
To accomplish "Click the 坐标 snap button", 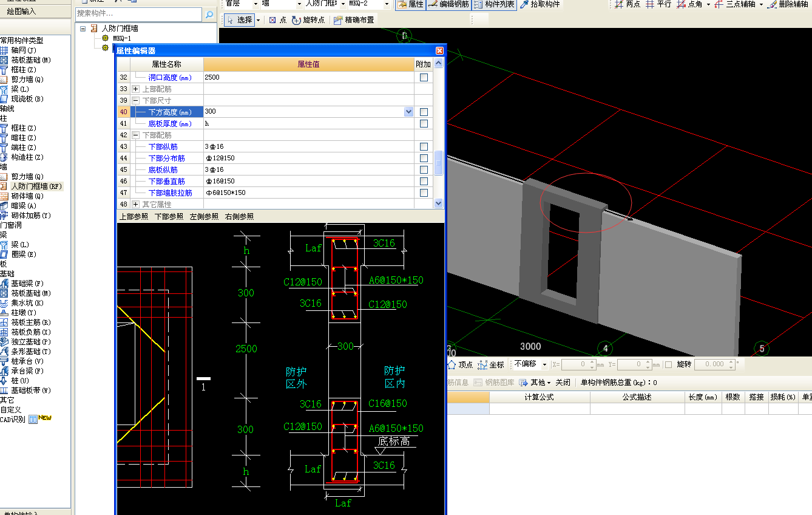I will tap(492, 364).
